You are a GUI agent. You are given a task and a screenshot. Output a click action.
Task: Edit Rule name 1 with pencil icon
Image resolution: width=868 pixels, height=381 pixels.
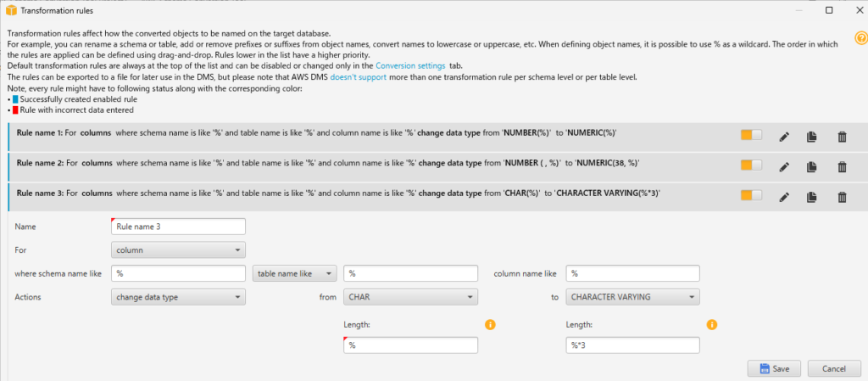(x=784, y=136)
